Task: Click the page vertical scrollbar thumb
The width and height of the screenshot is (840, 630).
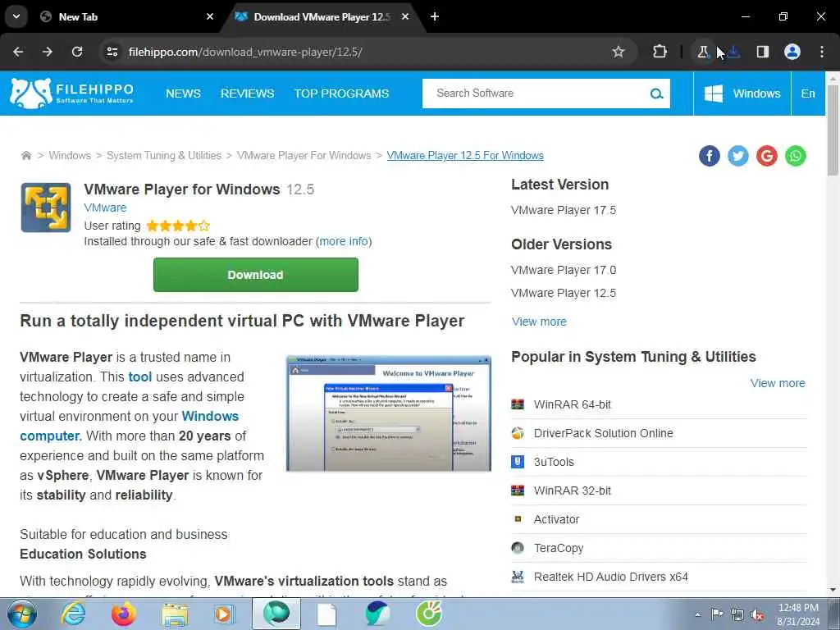Action: pyautogui.click(x=833, y=130)
